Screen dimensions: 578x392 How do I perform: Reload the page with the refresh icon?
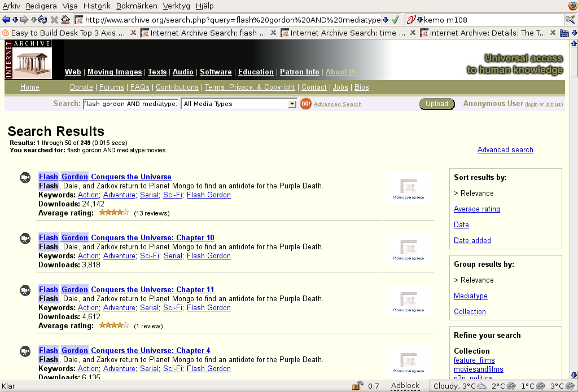point(43,20)
